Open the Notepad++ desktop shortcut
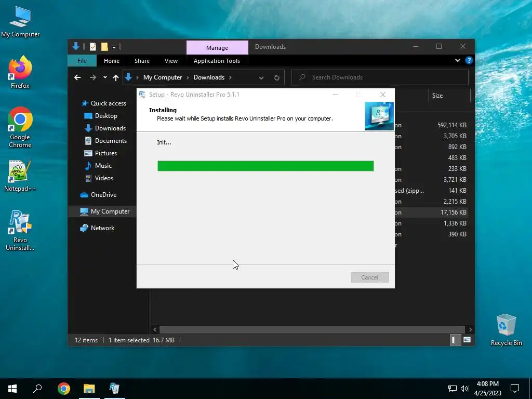Viewport: 532px width, 399px height. pos(20,176)
